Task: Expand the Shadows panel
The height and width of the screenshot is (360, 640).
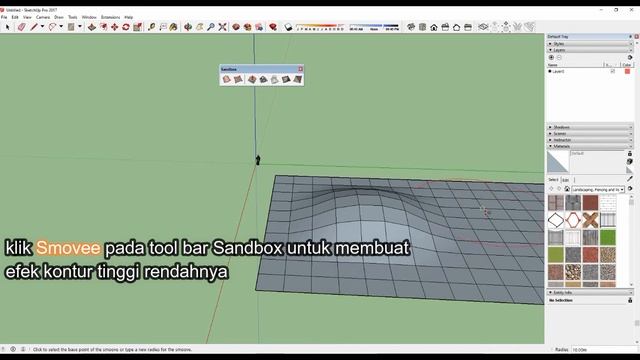Action: point(590,127)
